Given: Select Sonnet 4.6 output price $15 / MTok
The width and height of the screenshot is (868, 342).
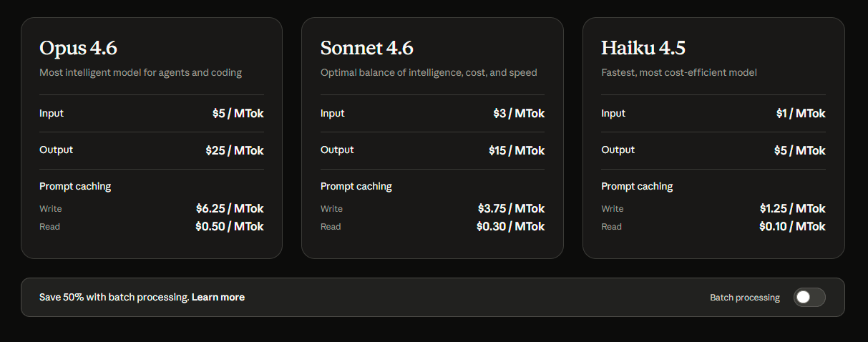Looking at the screenshot, I should [515, 151].
